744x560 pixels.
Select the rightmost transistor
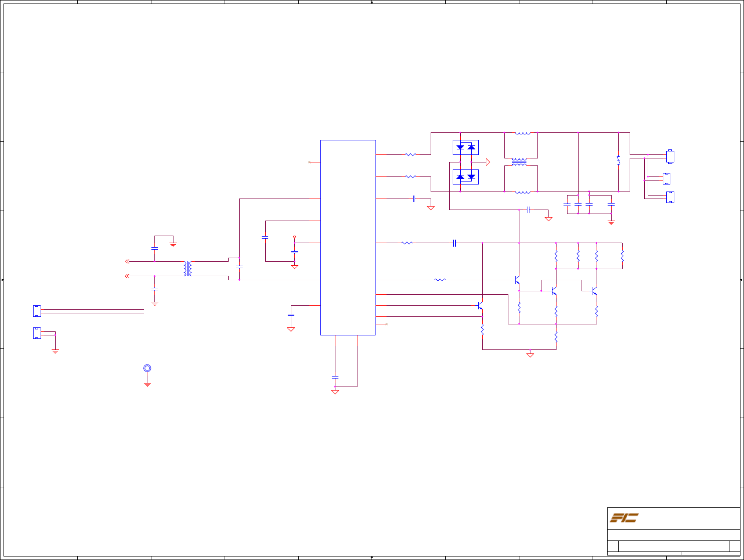point(594,291)
